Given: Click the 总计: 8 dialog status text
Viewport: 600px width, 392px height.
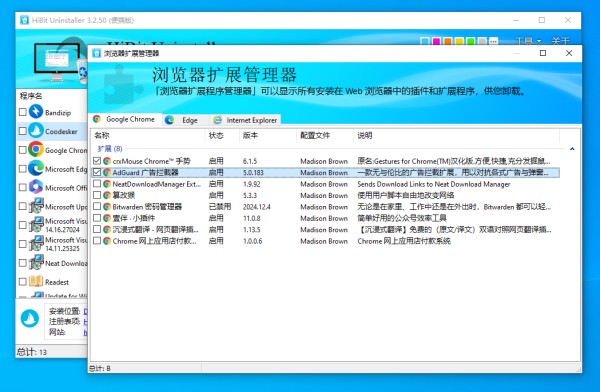Looking at the screenshot, I should pos(100,368).
